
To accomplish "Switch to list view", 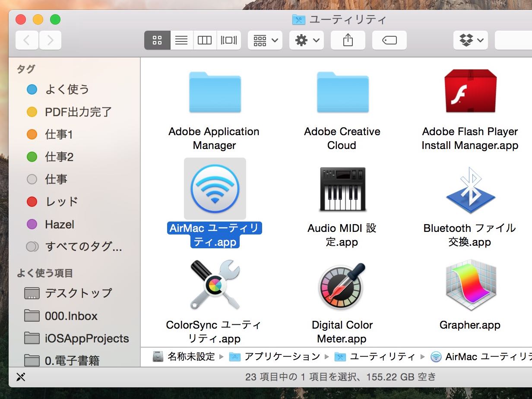I will point(181,40).
